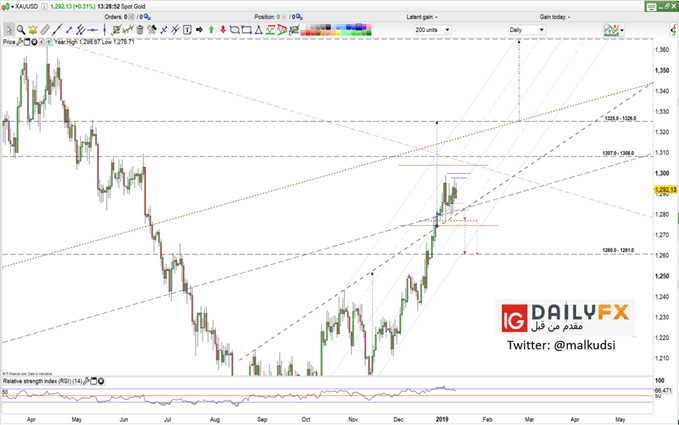Open the 200 units quantity dropdown
This screenshot has width=679, height=425.
[432, 30]
